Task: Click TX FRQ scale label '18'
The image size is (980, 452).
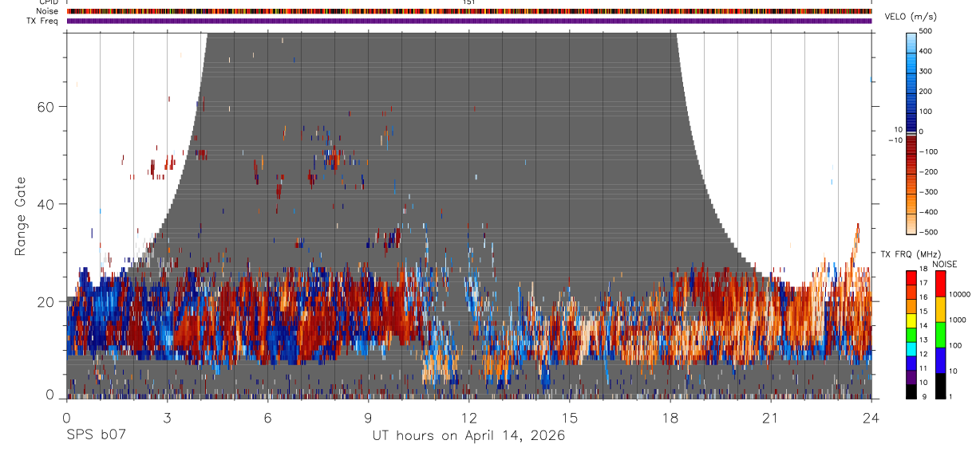Action: (924, 269)
